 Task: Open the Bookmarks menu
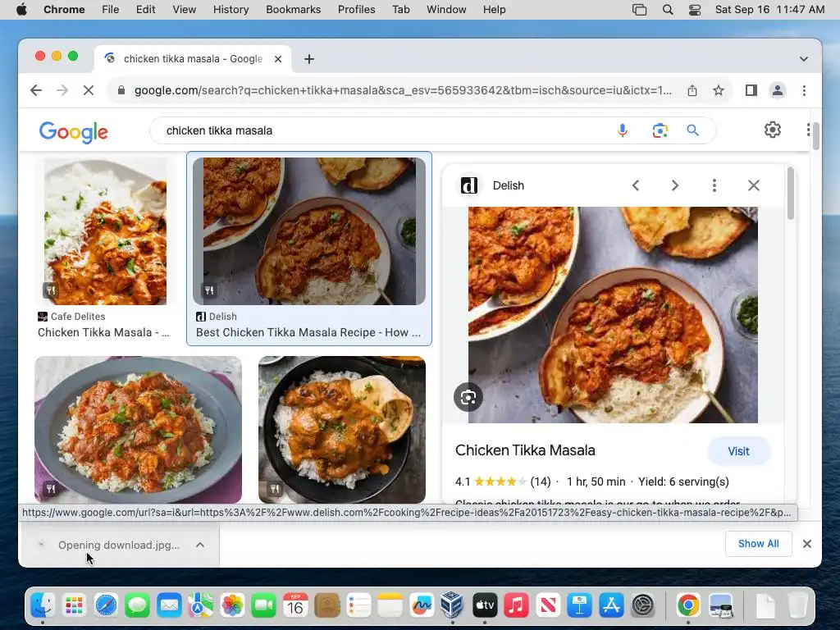point(293,10)
